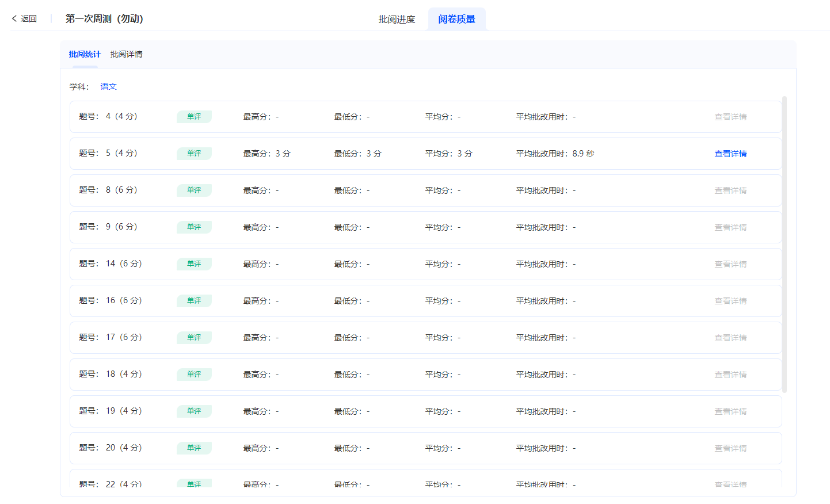Switch to the 批阅进度 tab
The height and width of the screenshot is (504, 830).
(397, 20)
